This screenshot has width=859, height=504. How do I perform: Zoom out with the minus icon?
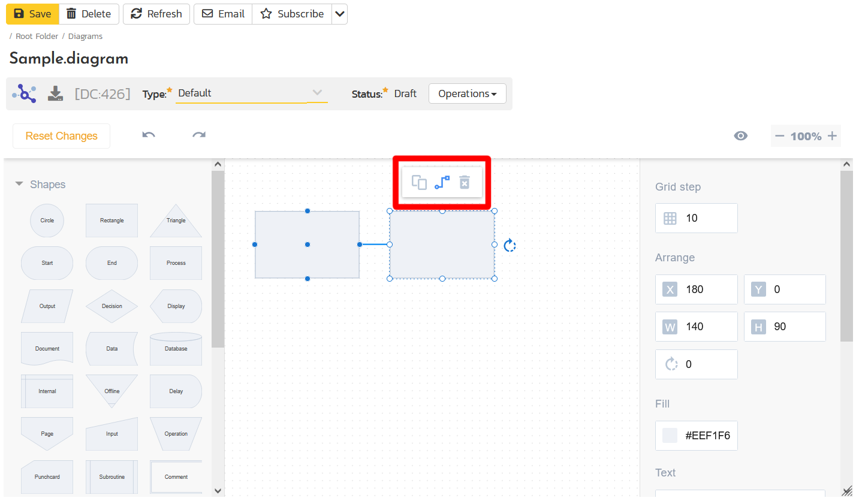(779, 136)
